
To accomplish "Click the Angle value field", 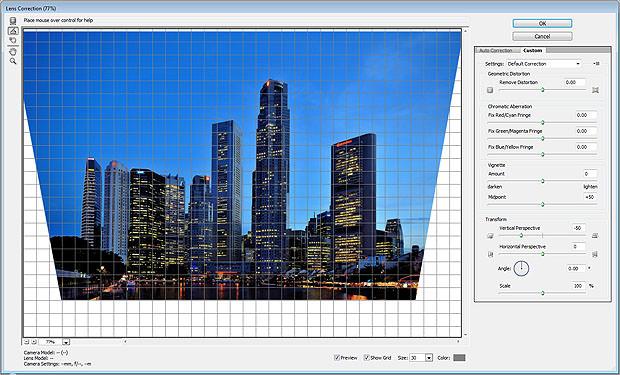I will [x=576, y=268].
